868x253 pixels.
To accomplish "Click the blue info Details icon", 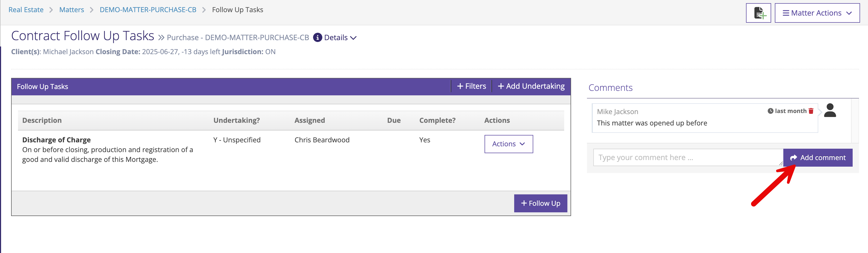I will [317, 38].
